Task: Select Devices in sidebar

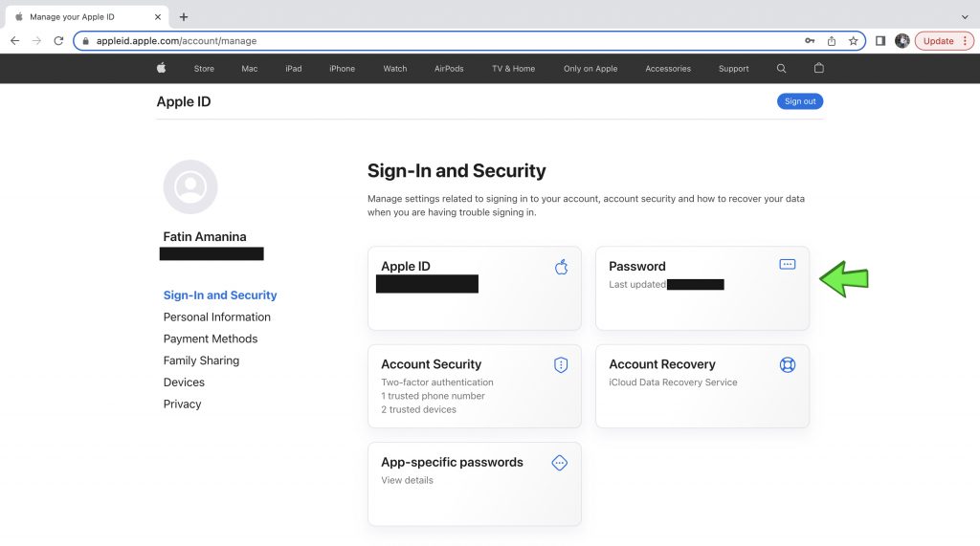Action: click(184, 382)
